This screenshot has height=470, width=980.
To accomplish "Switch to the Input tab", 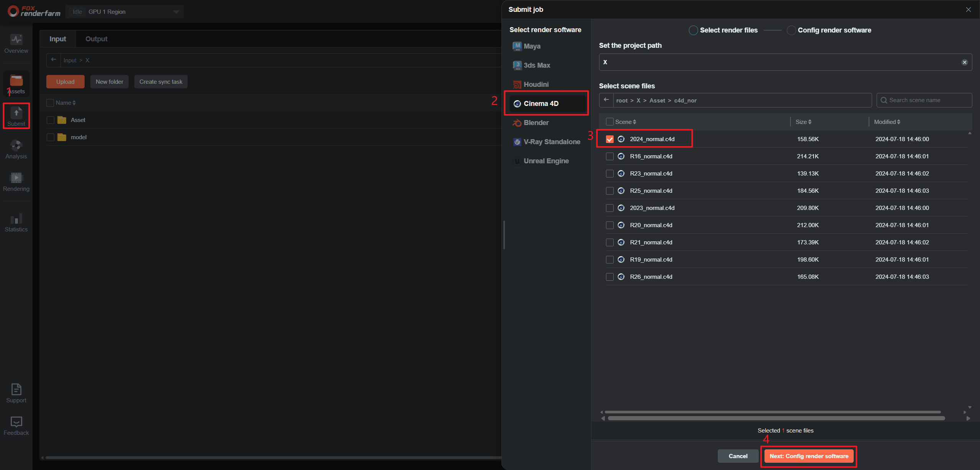I will click(58, 39).
